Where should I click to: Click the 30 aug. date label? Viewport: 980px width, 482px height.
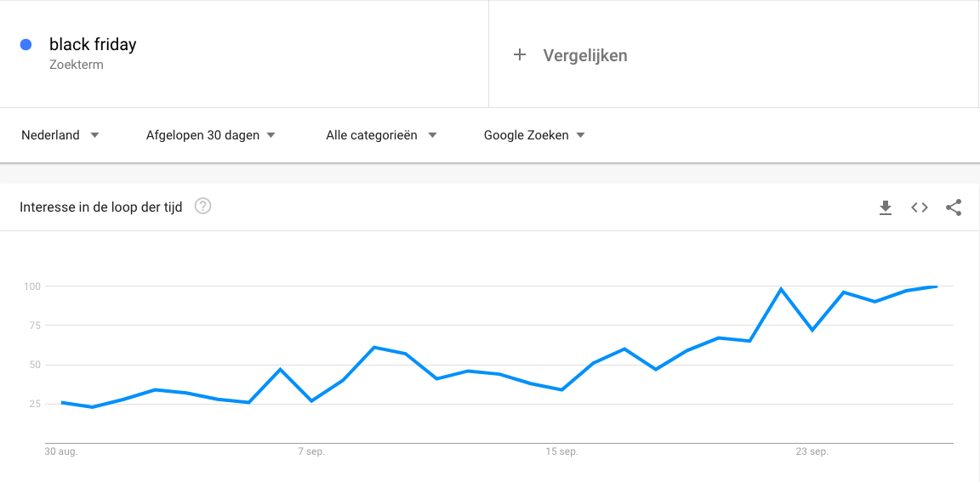click(x=61, y=452)
